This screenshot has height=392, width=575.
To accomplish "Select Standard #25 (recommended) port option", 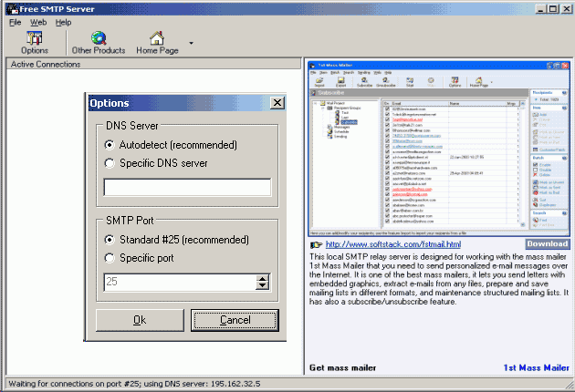I will [110, 239].
